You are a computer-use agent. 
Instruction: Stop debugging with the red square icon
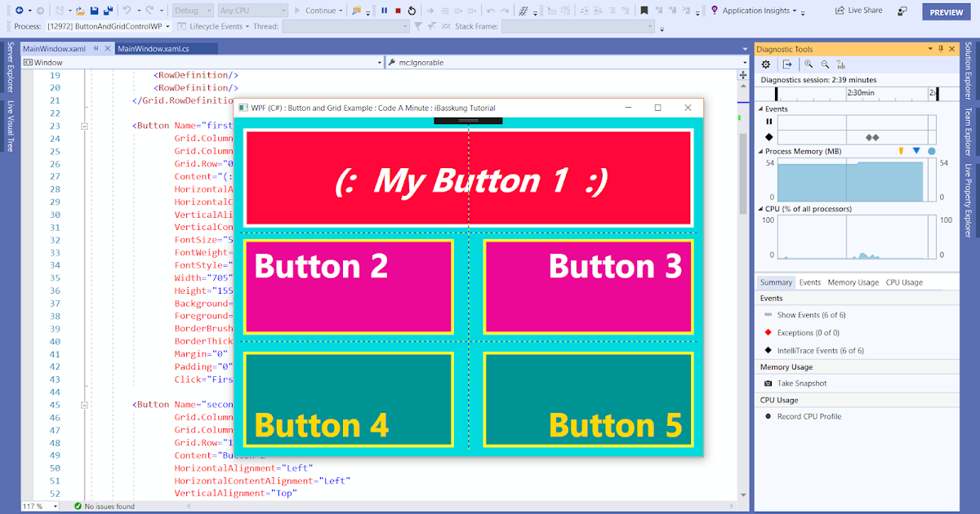tap(398, 11)
